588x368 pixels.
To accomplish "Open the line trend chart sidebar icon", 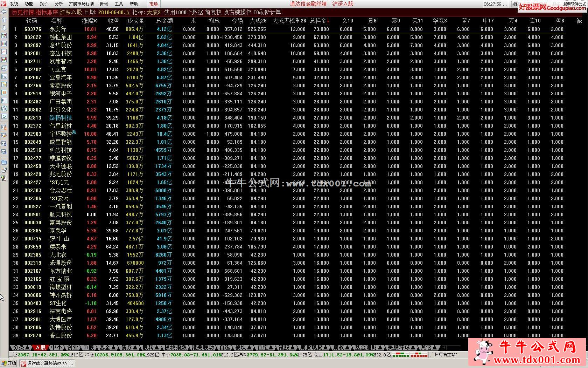I will [4, 52].
